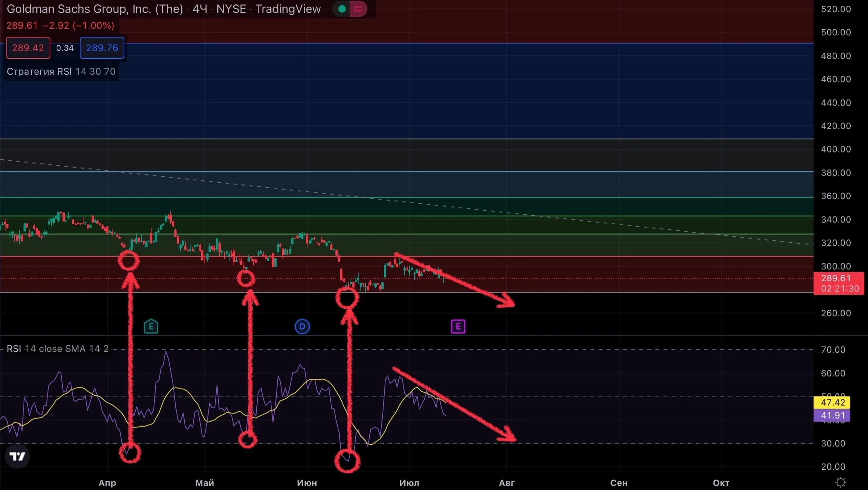The width and height of the screenshot is (868, 490).
Task: Click the spread value 0.34
Action: pos(65,48)
